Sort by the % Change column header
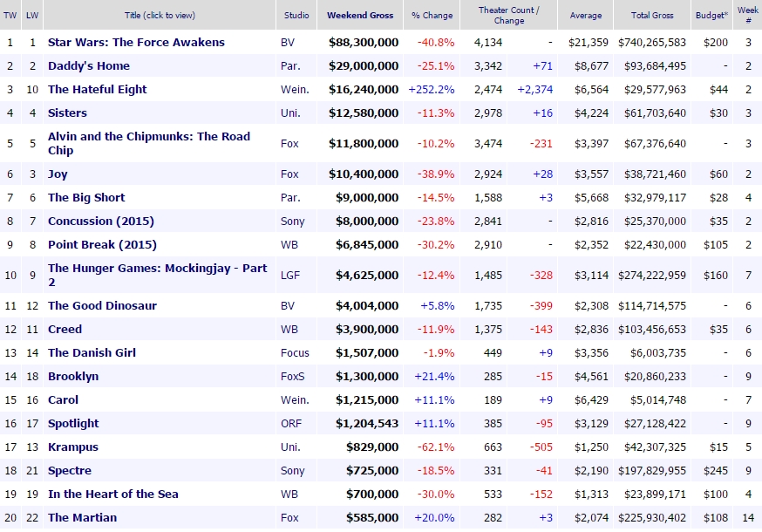Screen dimensions: 762x532 click(432, 15)
